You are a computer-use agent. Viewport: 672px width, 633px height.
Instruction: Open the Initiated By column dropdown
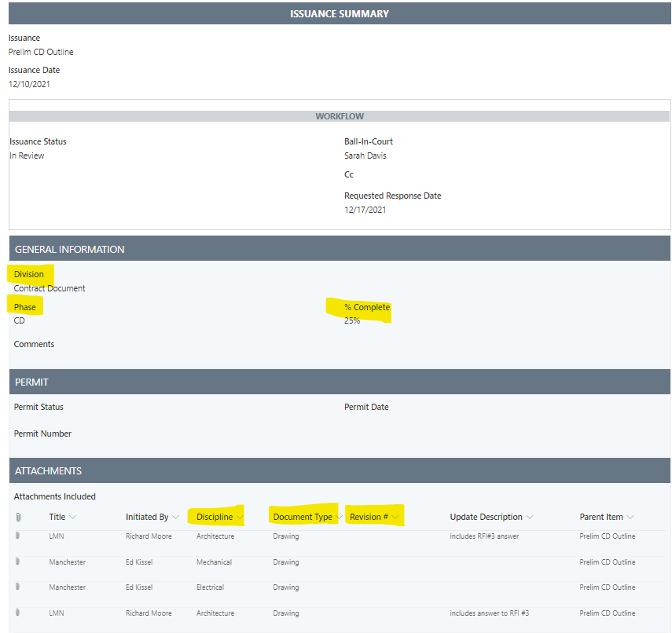point(176,517)
